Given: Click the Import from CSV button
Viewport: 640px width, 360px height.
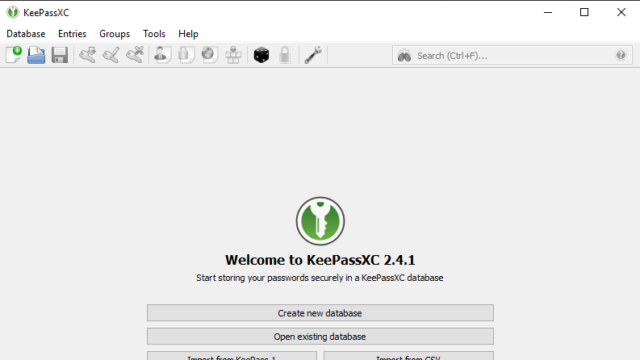Looking at the screenshot, I should pos(409,356).
